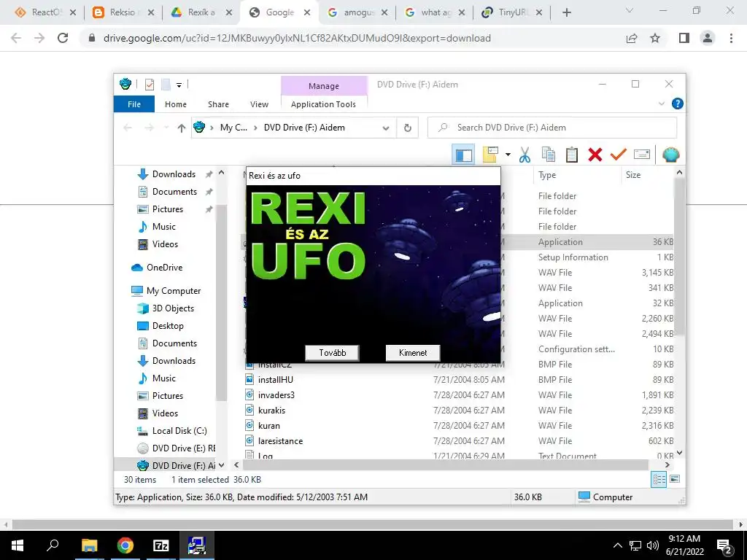Click the Search DVD Drive (F:) Aidem field
Screen dimensions: 747x560
coord(553,128)
